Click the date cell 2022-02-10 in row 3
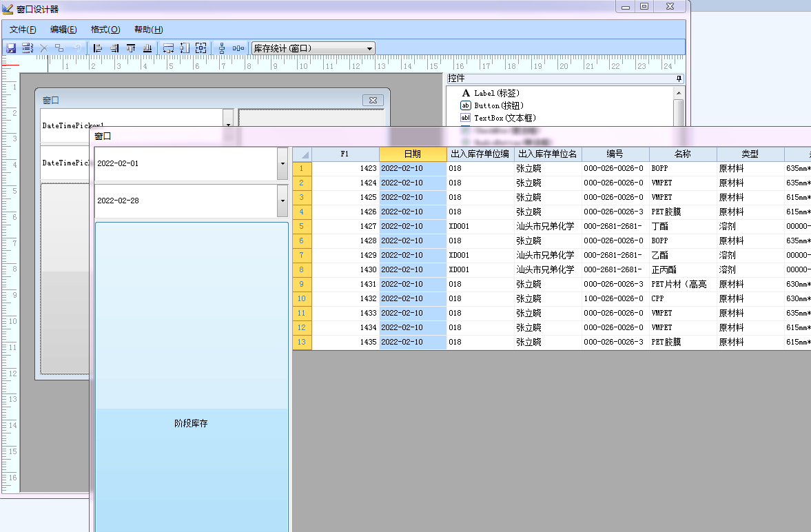Screen dimensions: 811x532 413,198
